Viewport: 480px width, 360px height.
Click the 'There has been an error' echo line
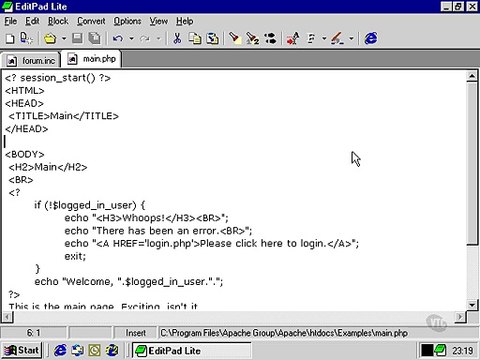pyautogui.click(x=158, y=231)
